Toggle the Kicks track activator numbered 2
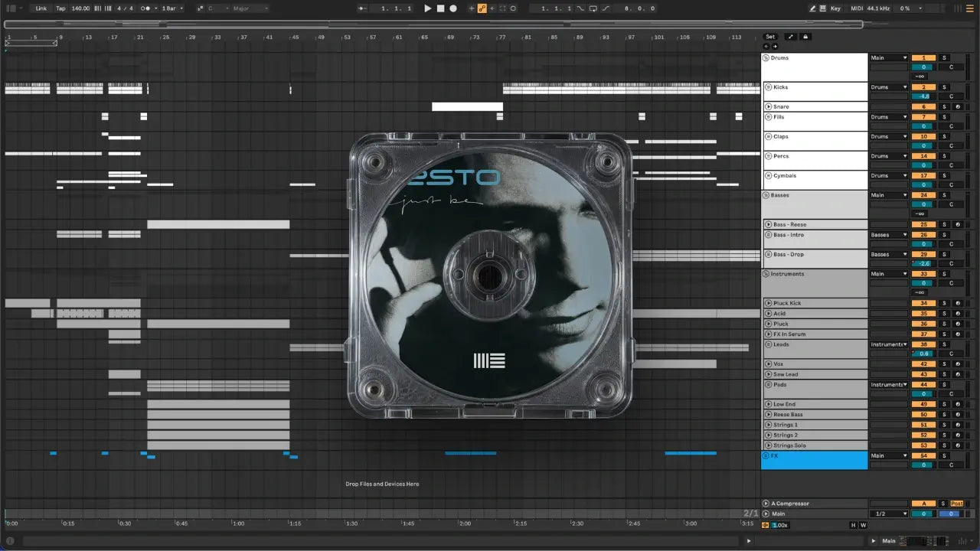The height and width of the screenshot is (551, 980). coord(923,87)
